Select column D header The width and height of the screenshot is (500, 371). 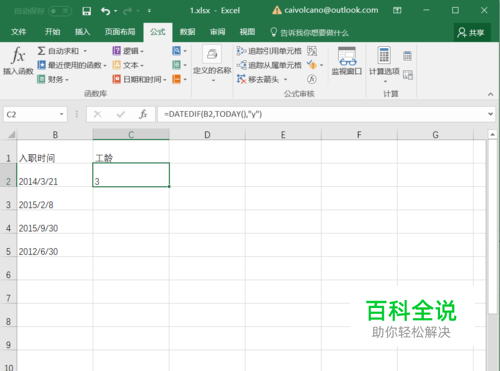(207, 135)
